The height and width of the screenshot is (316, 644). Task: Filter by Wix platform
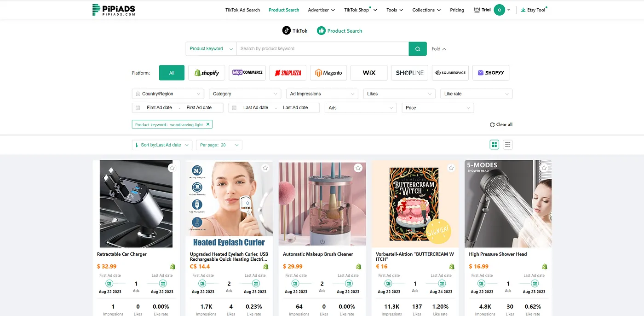(x=369, y=73)
